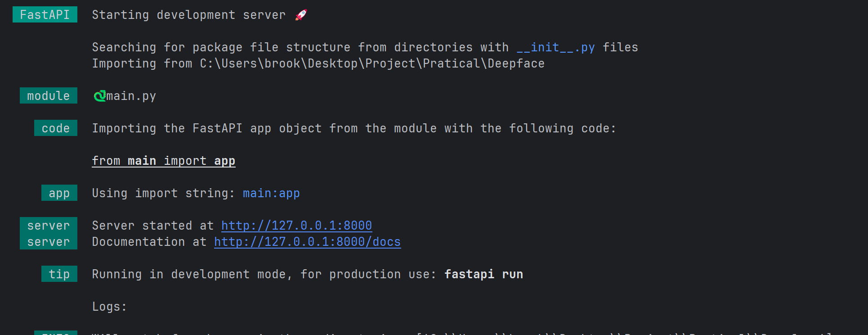Click the code label badge
The width and height of the screenshot is (868, 335).
[x=56, y=128]
